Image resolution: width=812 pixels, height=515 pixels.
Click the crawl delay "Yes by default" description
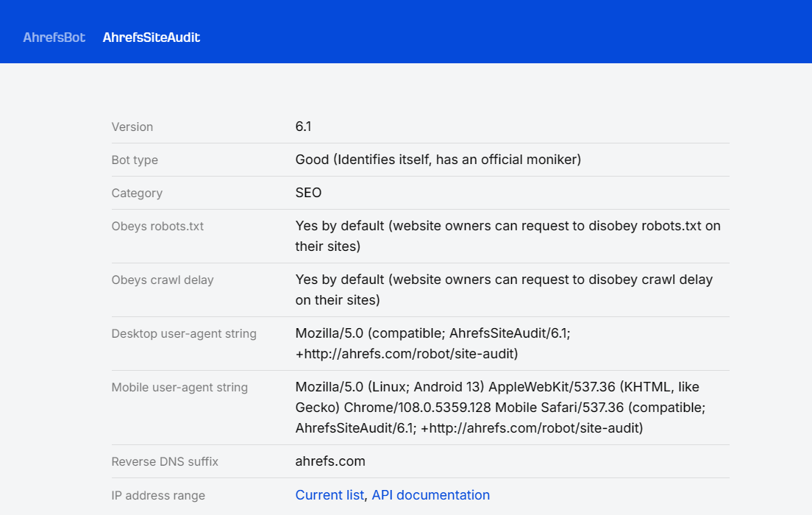pos(504,290)
